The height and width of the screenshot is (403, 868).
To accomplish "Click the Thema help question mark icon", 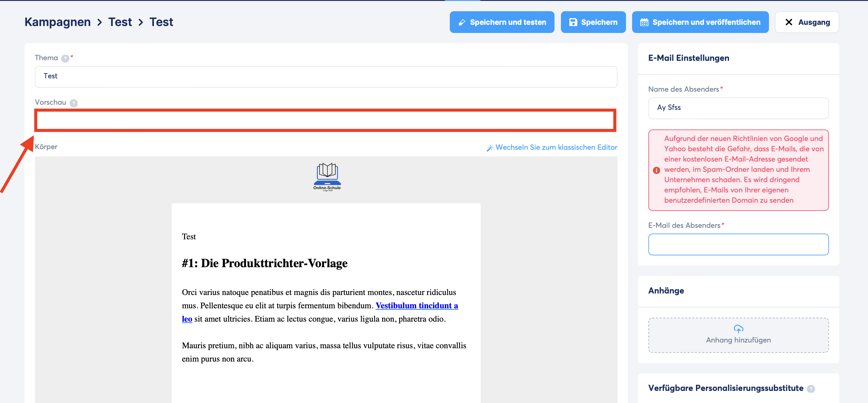I will point(65,59).
